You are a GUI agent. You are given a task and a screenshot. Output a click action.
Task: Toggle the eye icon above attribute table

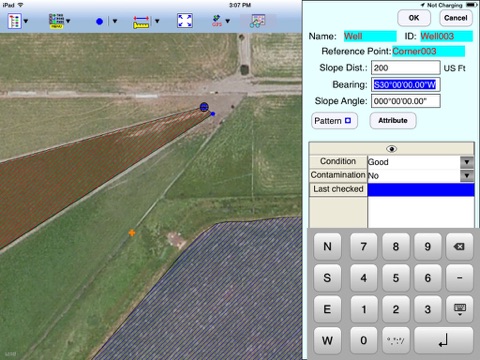pyautogui.click(x=391, y=149)
